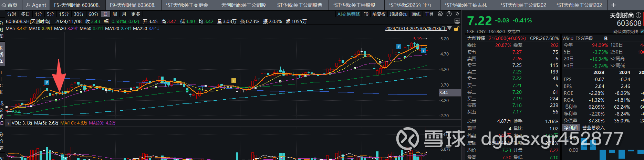Click the WP icon on chart
644x160 pixels.
click(457, 21)
